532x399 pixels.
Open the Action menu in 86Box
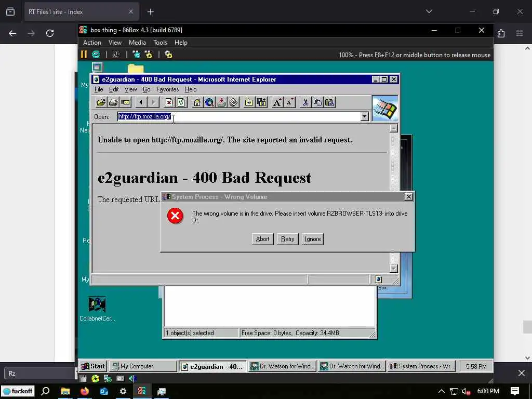point(92,43)
